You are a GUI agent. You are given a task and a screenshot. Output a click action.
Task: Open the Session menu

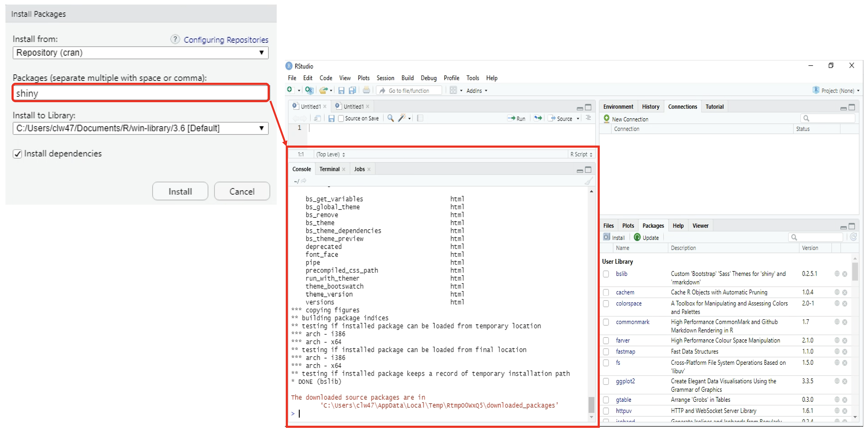pos(385,78)
